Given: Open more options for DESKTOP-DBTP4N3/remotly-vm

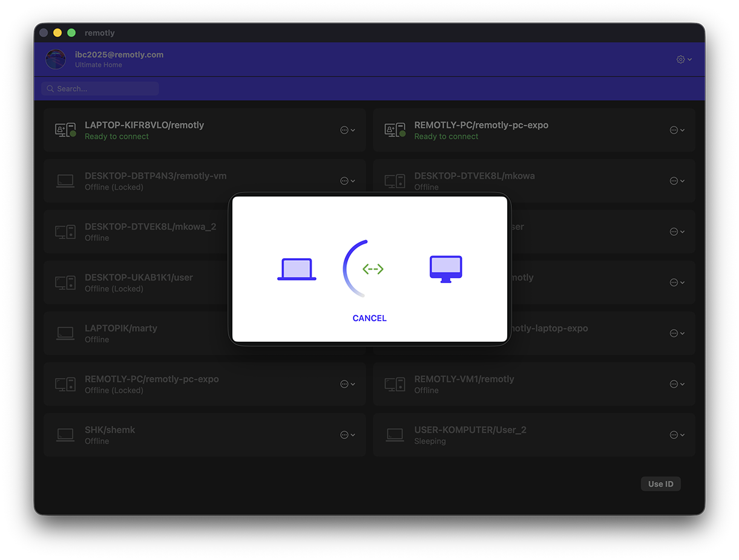Looking at the screenshot, I should point(347,181).
